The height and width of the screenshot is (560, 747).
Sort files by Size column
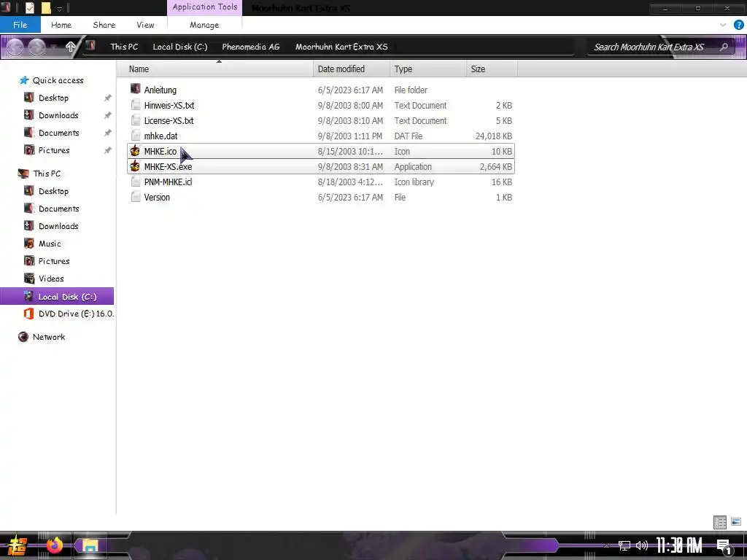[x=492, y=69]
